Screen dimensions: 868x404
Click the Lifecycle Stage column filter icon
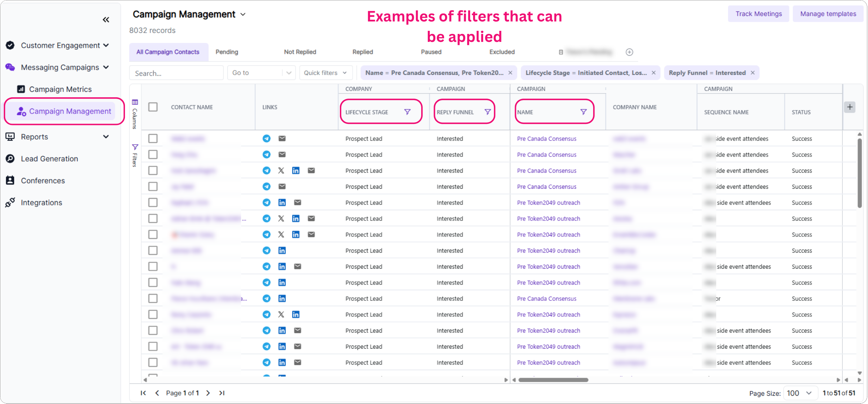(x=407, y=112)
